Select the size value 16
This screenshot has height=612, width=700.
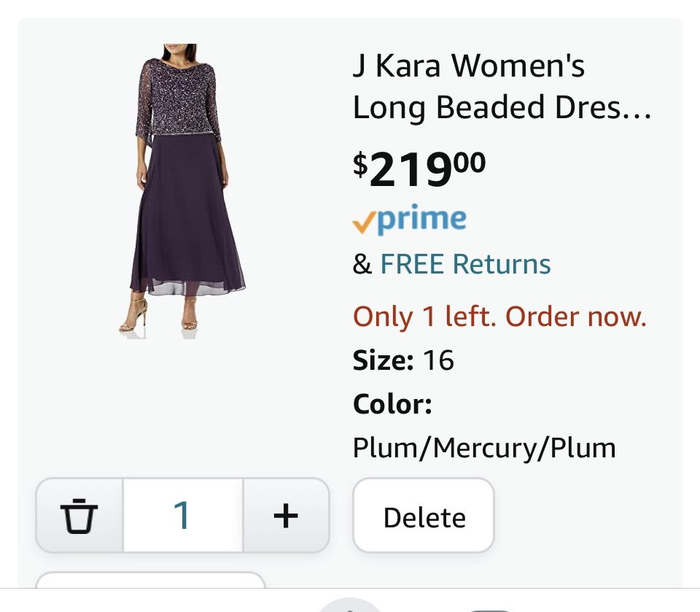(438, 360)
